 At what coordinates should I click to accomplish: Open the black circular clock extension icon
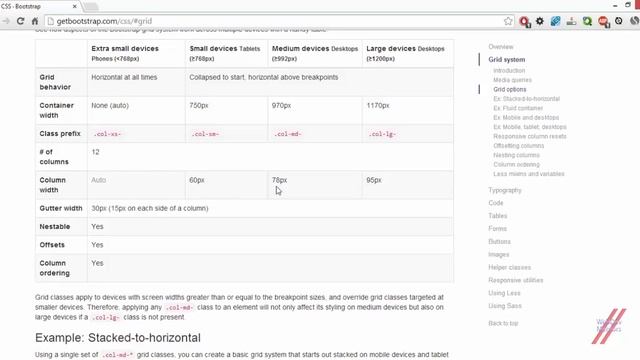pyautogui.click(x=619, y=21)
